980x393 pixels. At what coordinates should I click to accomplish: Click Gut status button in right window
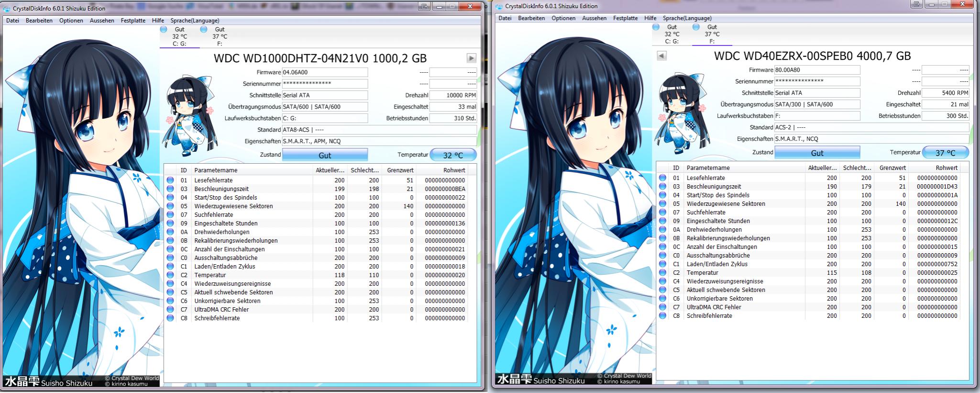pos(817,153)
